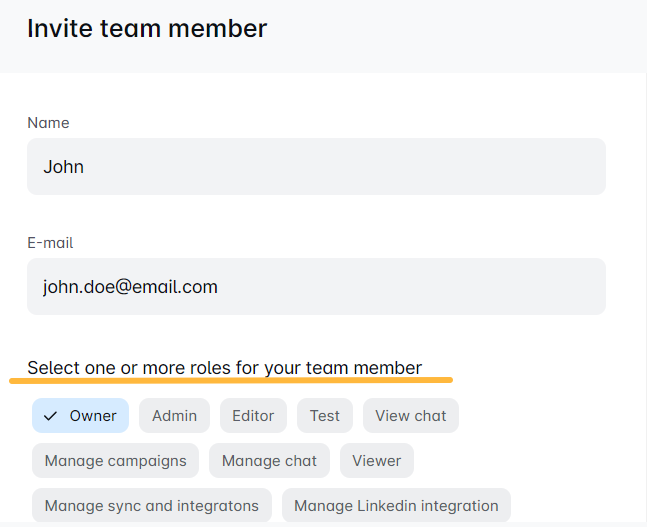Click the john.doe@email.com text
Screen dimensions: 647x527
click(x=130, y=287)
